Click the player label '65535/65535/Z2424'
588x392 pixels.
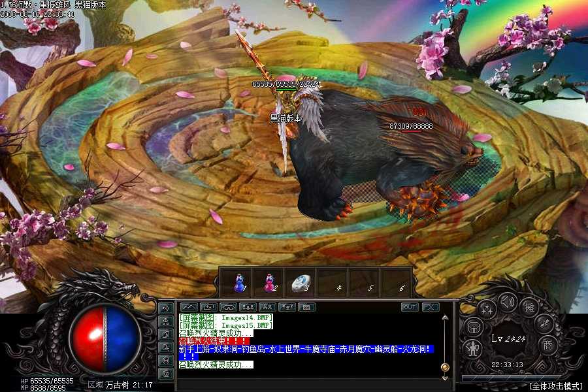pos(286,84)
